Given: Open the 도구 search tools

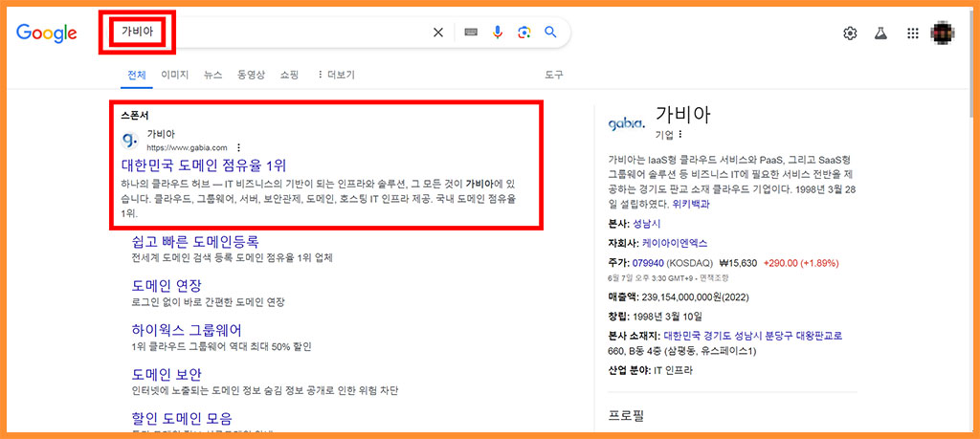Looking at the screenshot, I should 554,75.
